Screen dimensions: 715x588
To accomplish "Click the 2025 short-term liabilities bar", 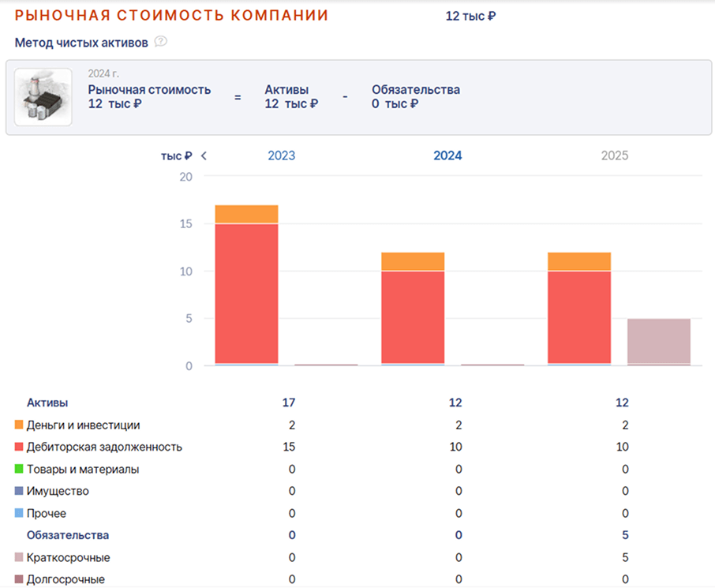I will pyautogui.click(x=659, y=341).
